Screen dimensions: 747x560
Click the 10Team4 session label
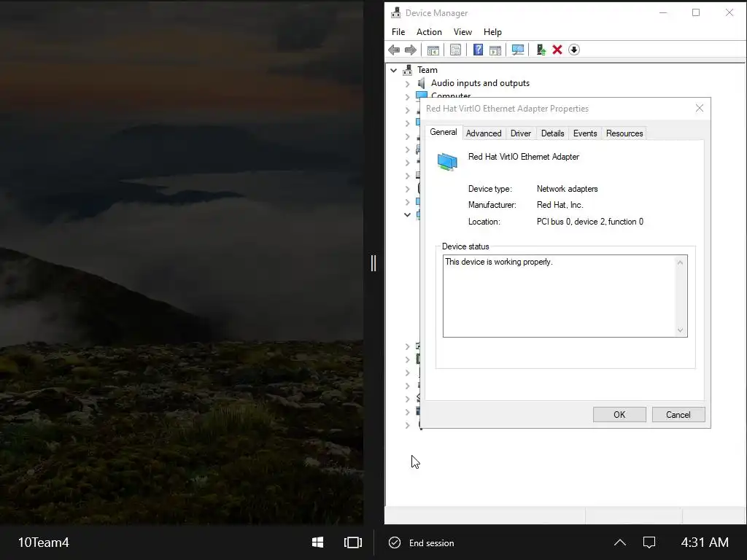(43, 542)
